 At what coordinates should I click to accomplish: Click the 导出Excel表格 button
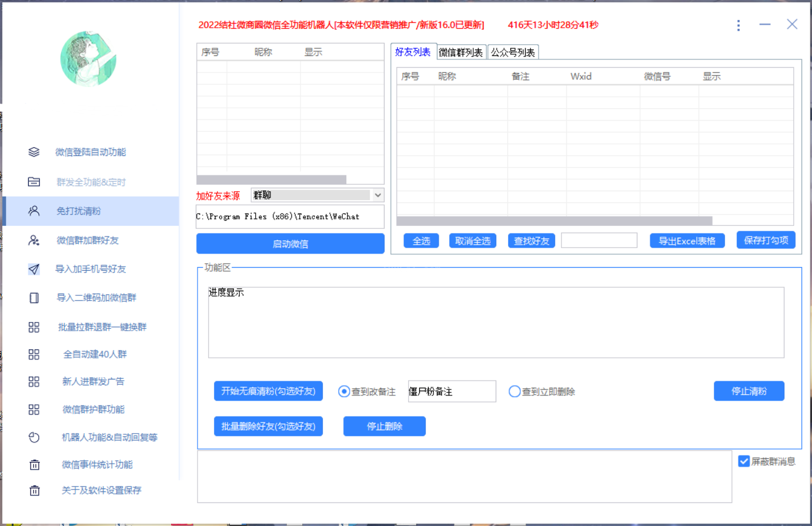pyautogui.click(x=687, y=241)
